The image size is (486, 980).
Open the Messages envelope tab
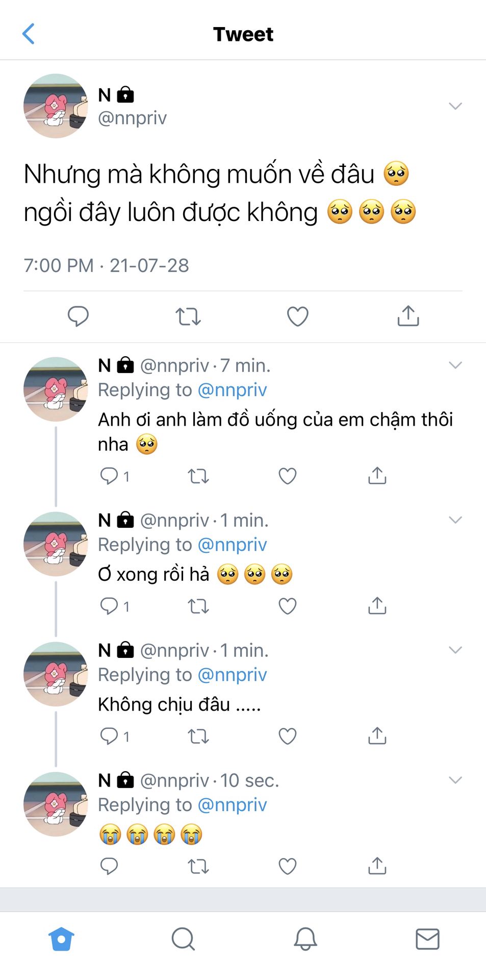(427, 939)
